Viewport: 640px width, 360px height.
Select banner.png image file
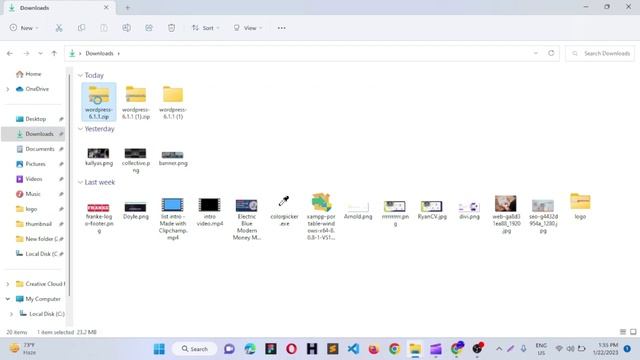pyautogui.click(x=173, y=158)
